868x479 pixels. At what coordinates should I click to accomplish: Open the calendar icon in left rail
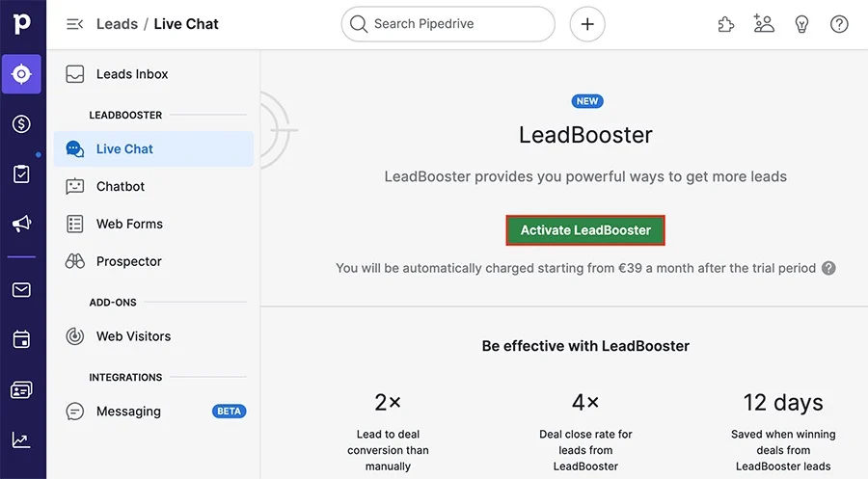[21, 339]
